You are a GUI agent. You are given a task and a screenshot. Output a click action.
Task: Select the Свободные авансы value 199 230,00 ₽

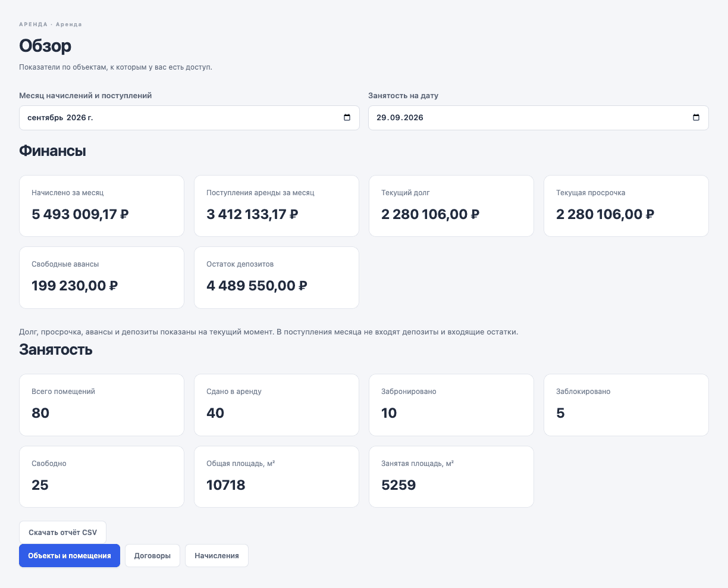pos(75,286)
